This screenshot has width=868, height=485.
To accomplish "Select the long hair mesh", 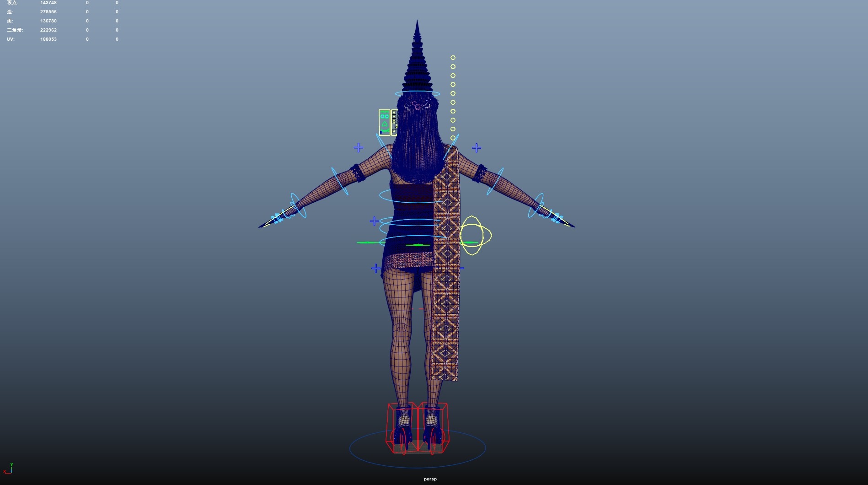I will coord(417,142).
